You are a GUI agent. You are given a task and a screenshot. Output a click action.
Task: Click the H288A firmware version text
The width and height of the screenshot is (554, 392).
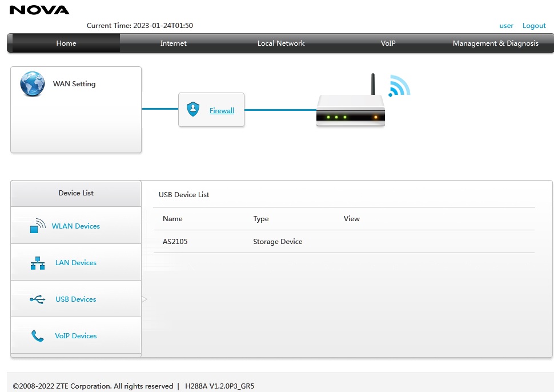219,386
